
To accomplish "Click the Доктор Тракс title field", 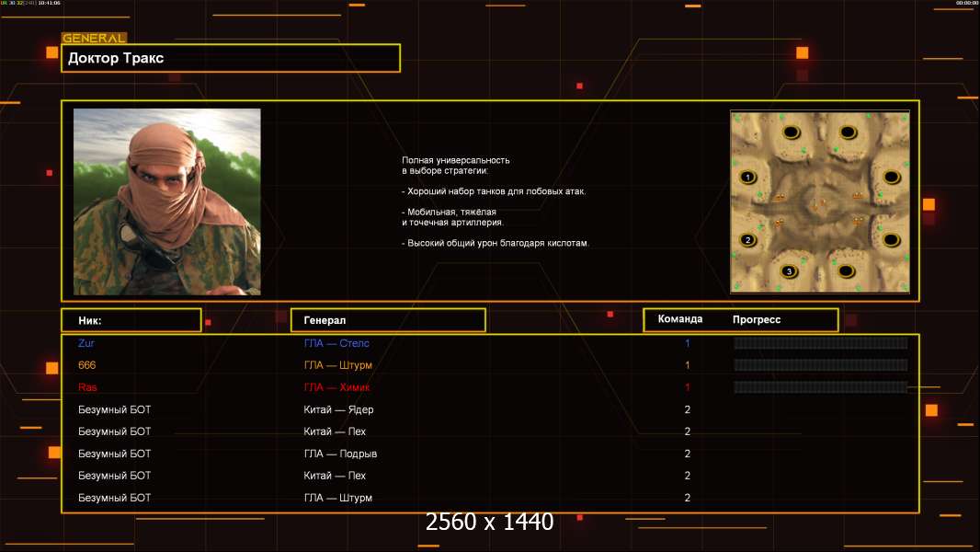I will point(231,58).
